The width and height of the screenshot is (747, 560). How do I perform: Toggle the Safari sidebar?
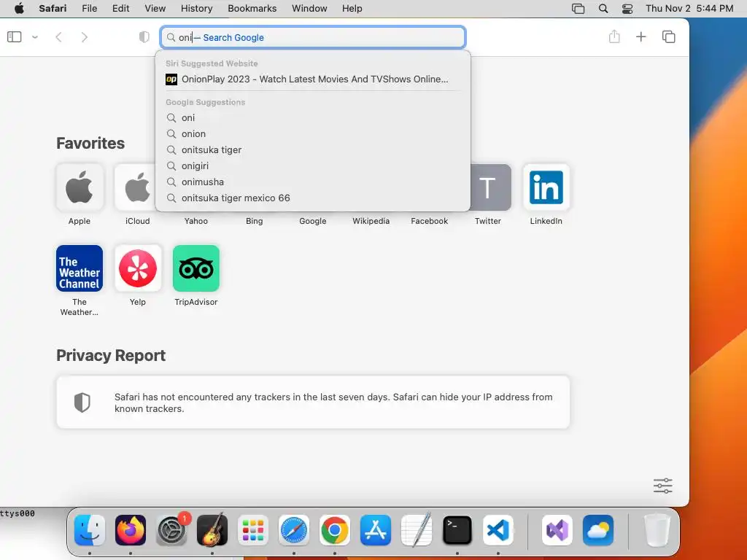tap(15, 36)
